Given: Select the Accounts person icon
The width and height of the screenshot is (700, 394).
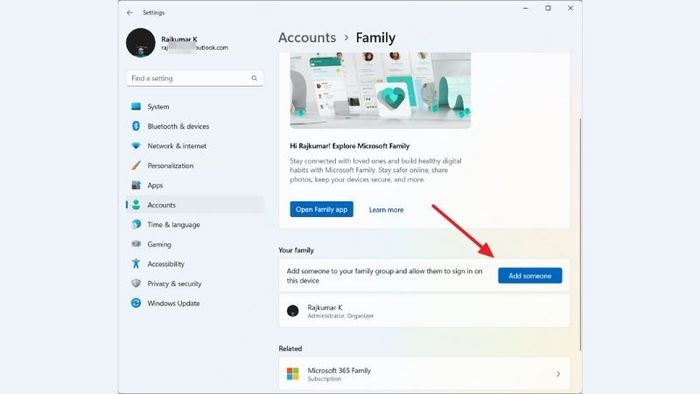Looking at the screenshot, I should [x=136, y=204].
